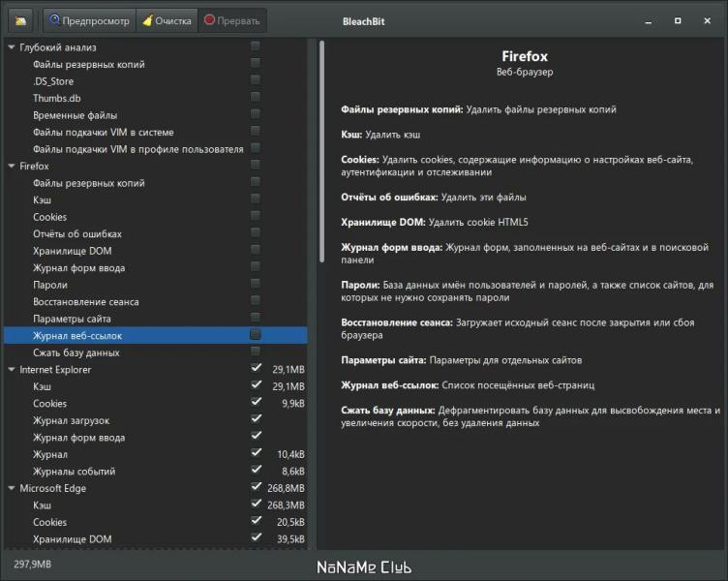Minimize the BleachBit window
Screen dimensions: 728x581
tap(649, 21)
